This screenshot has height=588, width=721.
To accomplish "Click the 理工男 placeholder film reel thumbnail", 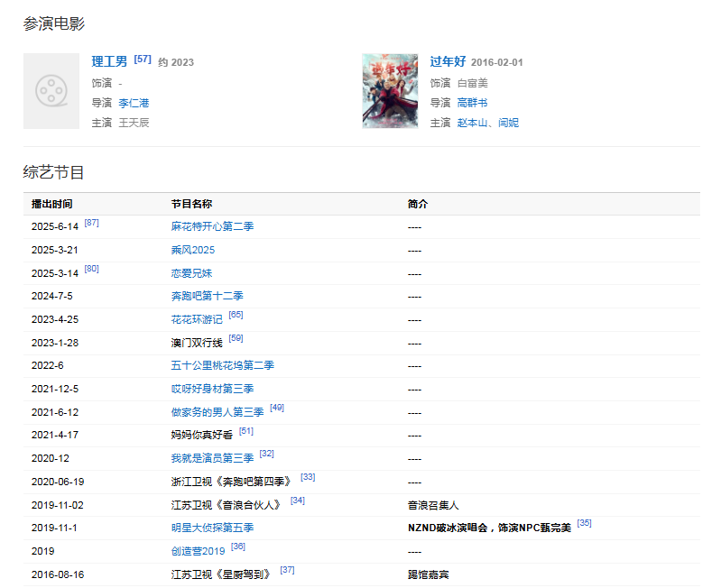I will (51, 90).
